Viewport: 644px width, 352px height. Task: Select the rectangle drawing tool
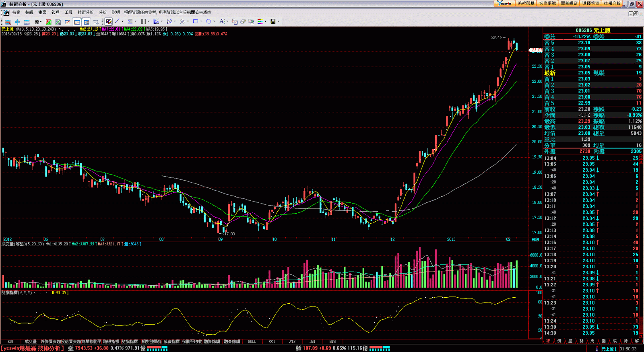pyautogui.click(x=196, y=21)
